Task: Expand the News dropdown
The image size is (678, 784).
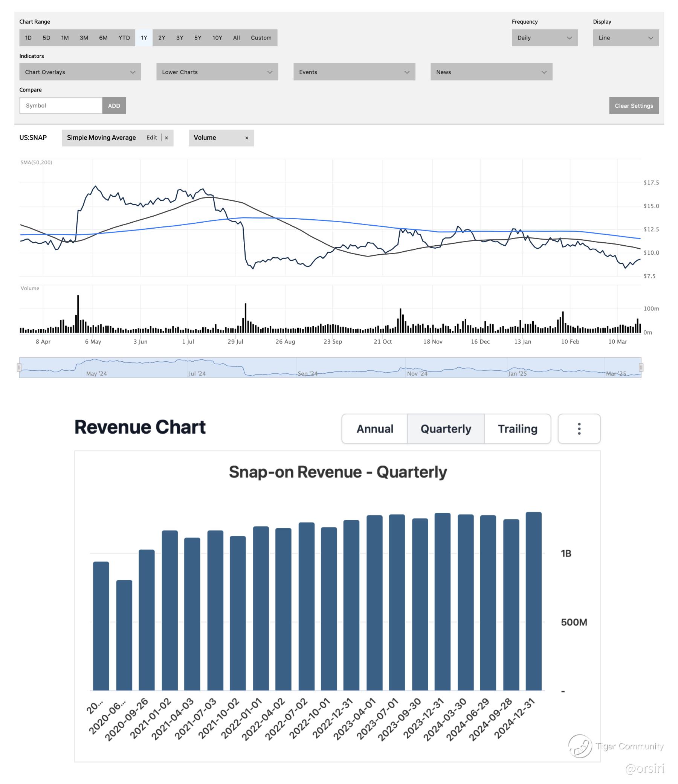Action: [491, 72]
